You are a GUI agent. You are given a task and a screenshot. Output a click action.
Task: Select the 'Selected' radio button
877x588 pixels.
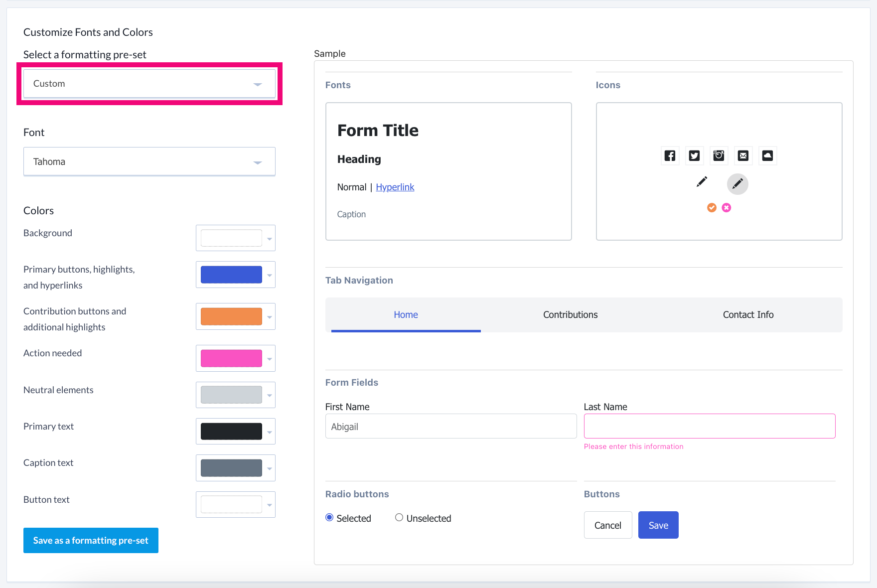click(x=329, y=518)
